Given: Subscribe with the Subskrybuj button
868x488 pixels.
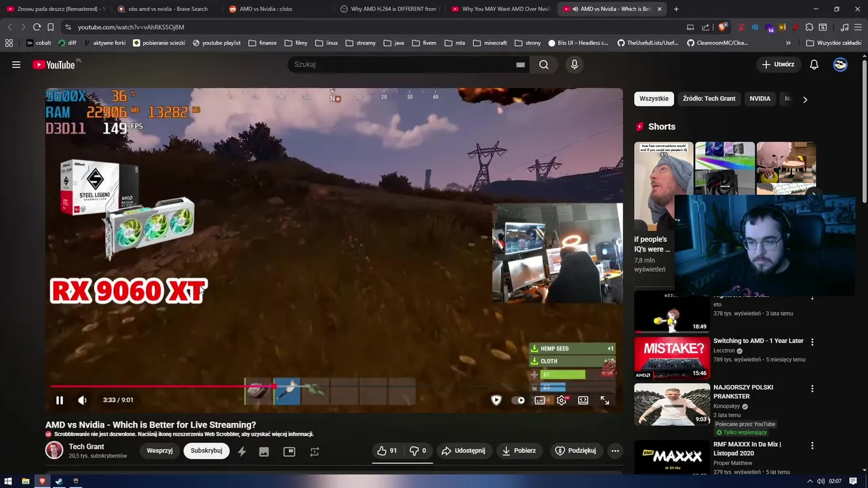Looking at the screenshot, I should click(x=206, y=451).
